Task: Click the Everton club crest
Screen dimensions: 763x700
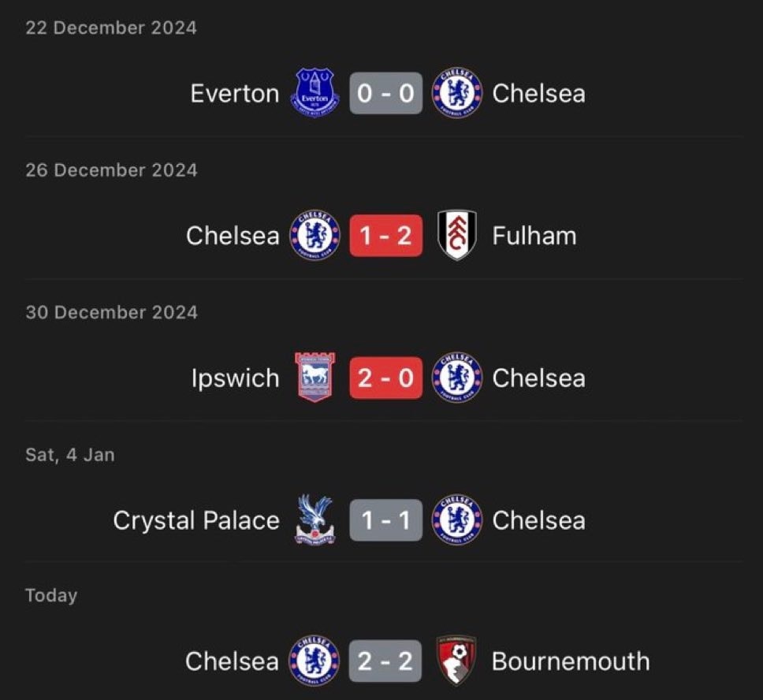Action: point(316,94)
